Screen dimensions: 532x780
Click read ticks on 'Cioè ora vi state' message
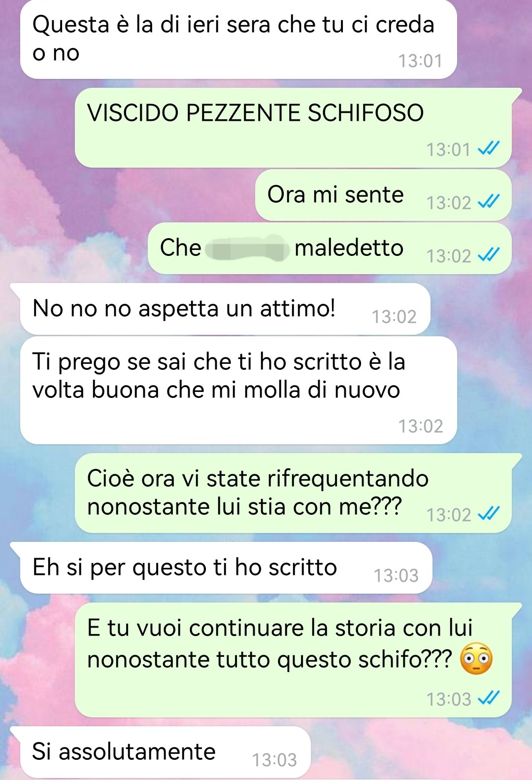(489, 514)
